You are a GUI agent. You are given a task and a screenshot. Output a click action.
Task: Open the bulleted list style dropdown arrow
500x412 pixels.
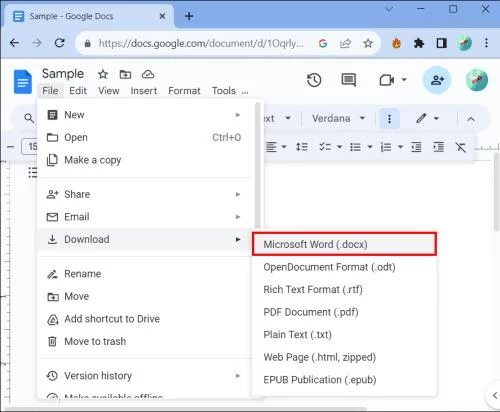coord(370,147)
